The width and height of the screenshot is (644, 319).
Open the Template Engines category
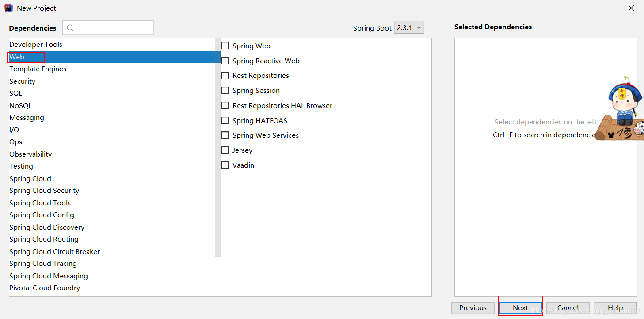112,69
